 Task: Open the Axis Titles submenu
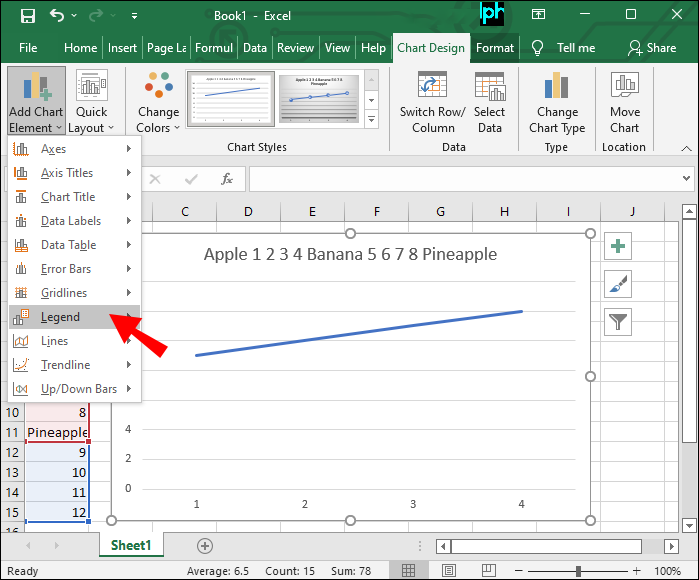74,173
